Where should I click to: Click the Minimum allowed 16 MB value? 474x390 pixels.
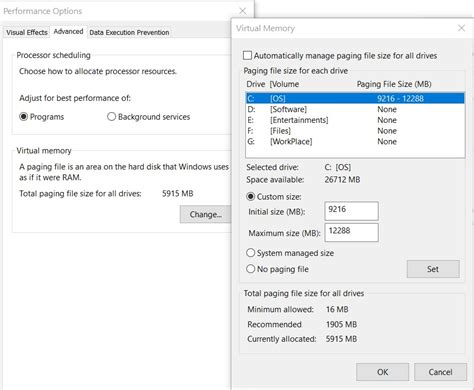coord(337,309)
